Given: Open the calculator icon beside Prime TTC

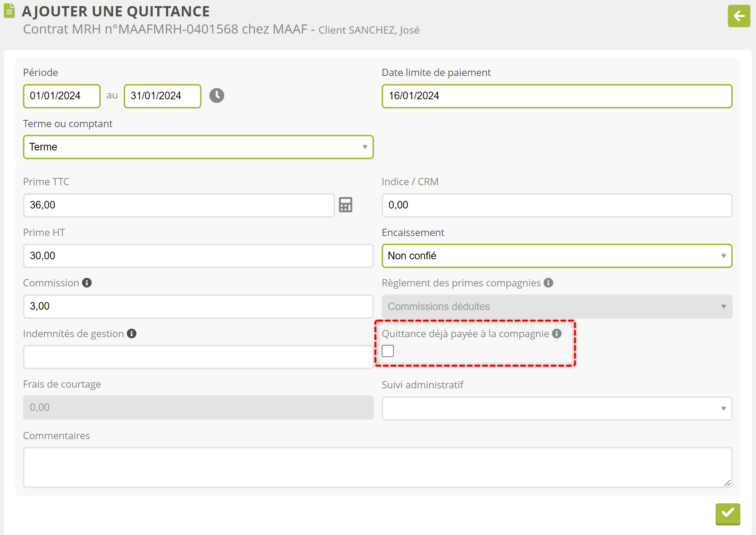Looking at the screenshot, I should point(345,205).
